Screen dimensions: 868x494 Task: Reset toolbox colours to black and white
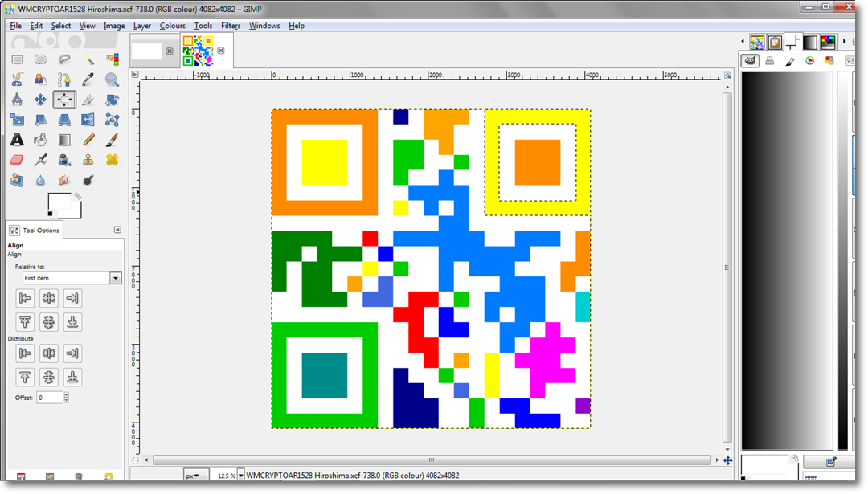[51, 214]
